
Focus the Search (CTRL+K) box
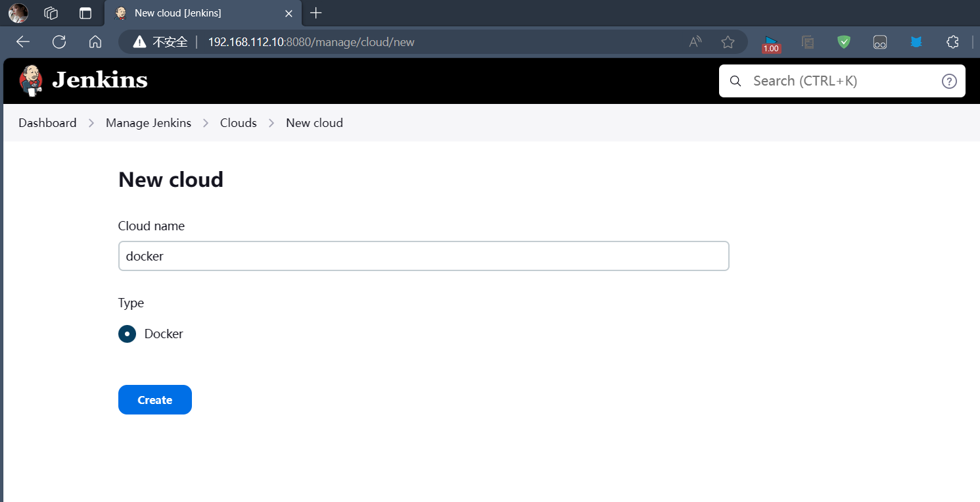pos(842,81)
